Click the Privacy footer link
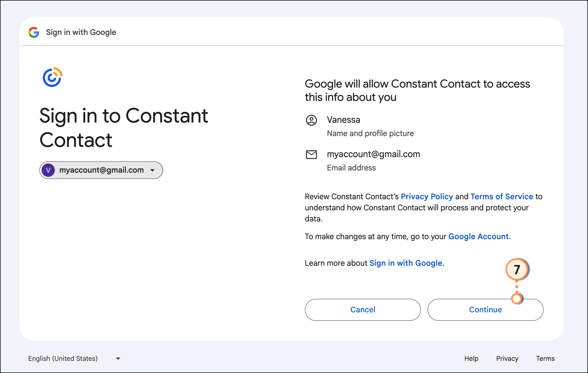The image size is (588, 373). click(507, 359)
